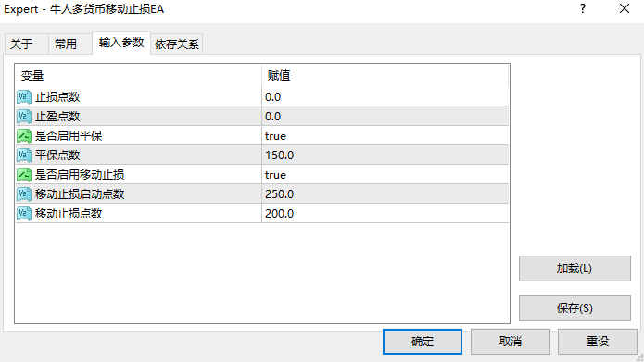Click the 止盈点数 variable icon

(24, 117)
